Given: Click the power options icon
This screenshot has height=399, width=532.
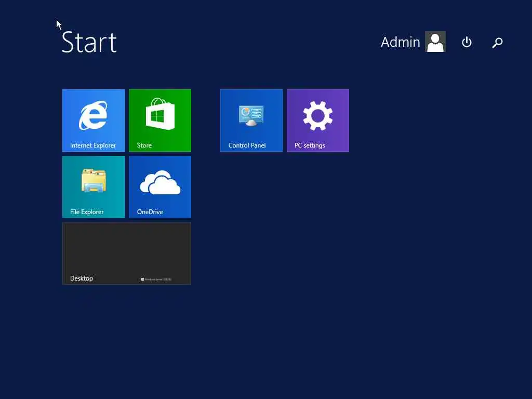Looking at the screenshot, I should coord(467,42).
